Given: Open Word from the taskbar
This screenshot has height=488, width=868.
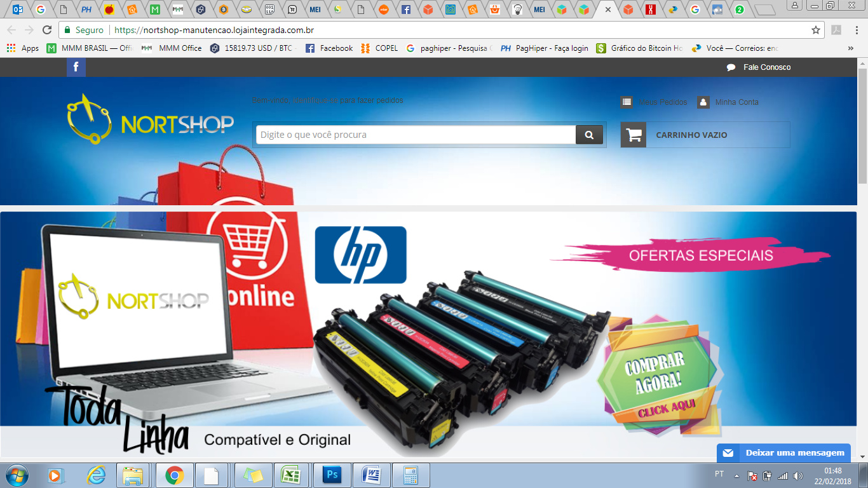Looking at the screenshot, I should pyautogui.click(x=372, y=475).
